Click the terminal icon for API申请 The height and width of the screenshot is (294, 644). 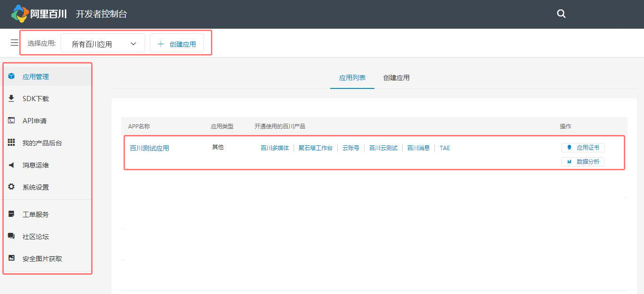[x=11, y=120]
